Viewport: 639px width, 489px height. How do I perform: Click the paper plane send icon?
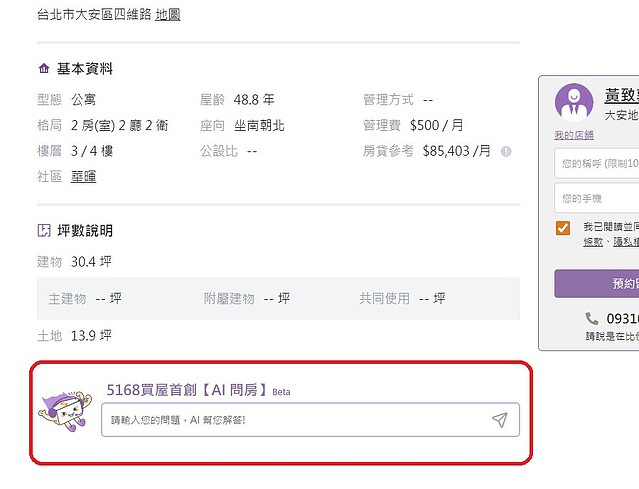coord(500,420)
